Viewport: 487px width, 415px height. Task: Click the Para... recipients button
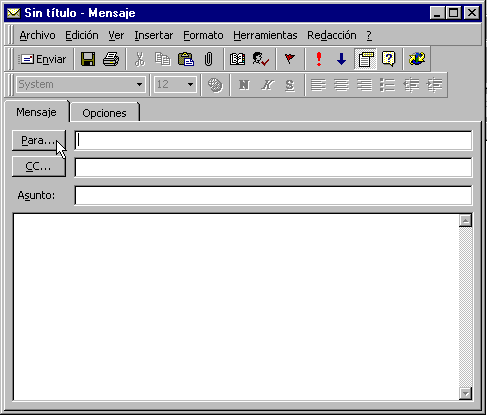[x=39, y=140]
